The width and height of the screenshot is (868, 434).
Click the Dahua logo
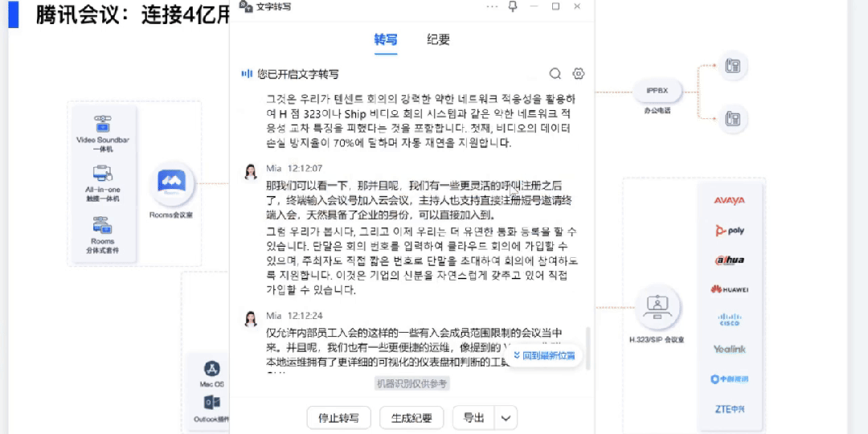point(730,260)
